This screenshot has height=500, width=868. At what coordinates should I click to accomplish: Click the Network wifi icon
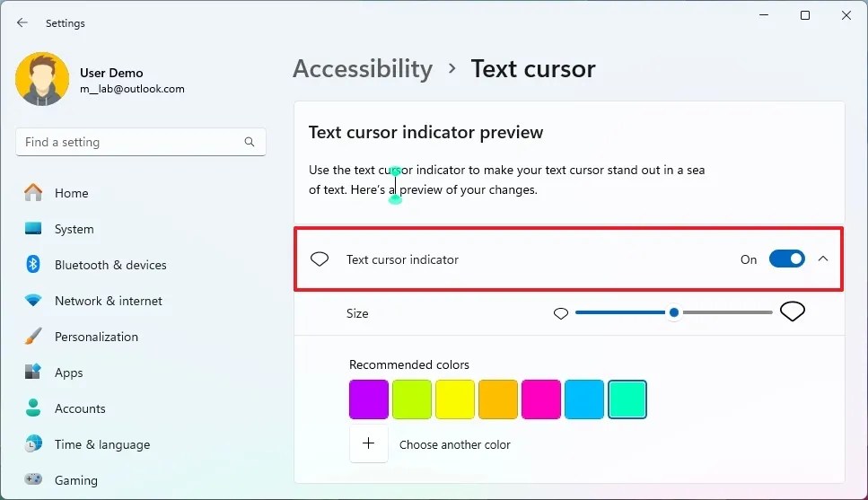[33, 301]
